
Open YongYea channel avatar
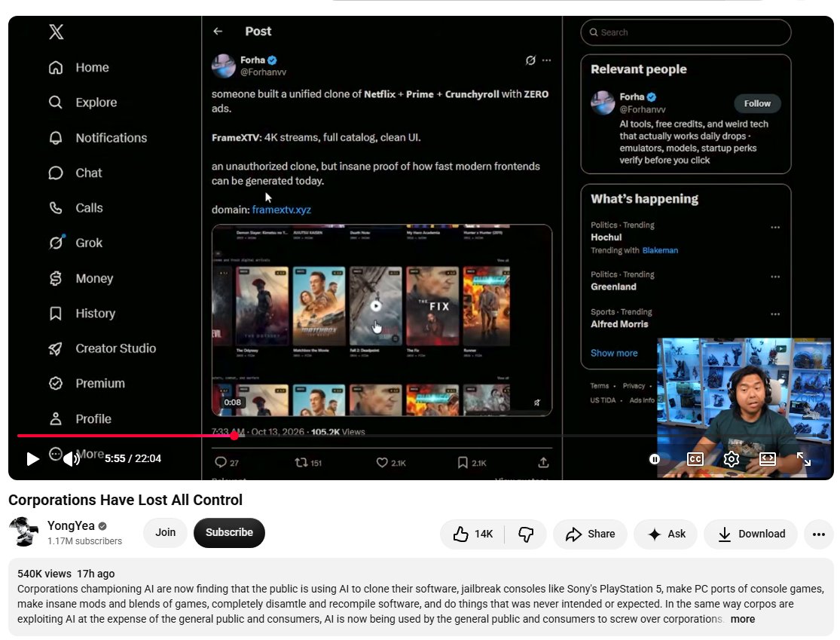pyautogui.click(x=23, y=532)
